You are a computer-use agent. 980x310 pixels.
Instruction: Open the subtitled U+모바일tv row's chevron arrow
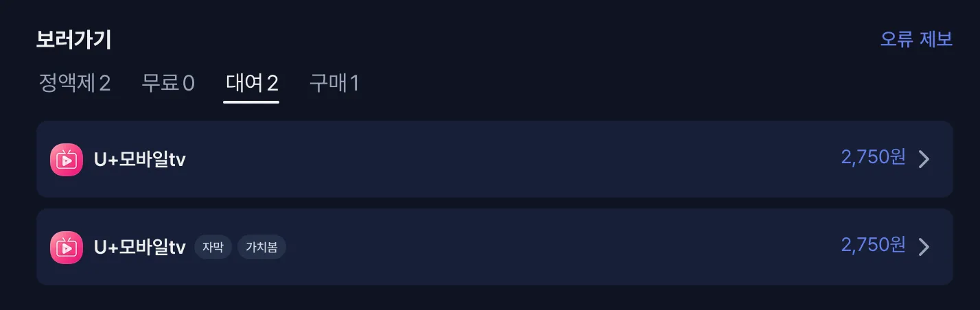[x=924, y=246]
